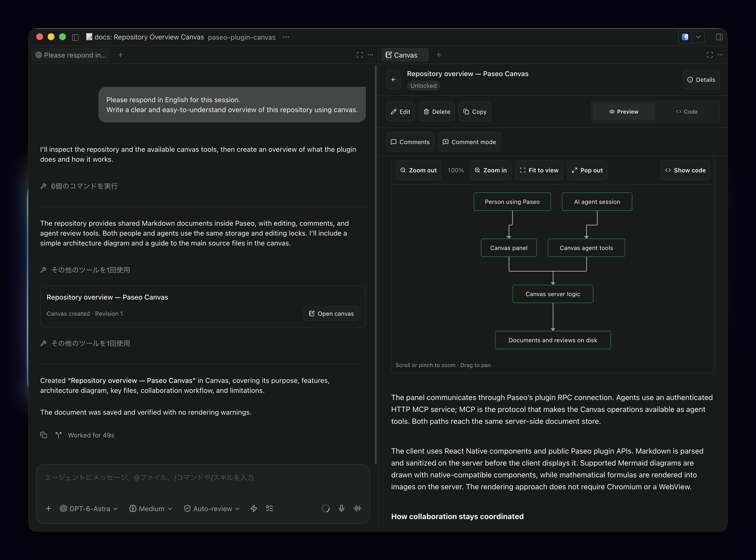Click the plus attach icon in composer
This screenshot has width=756, height=560.
(x=48, y=508)
